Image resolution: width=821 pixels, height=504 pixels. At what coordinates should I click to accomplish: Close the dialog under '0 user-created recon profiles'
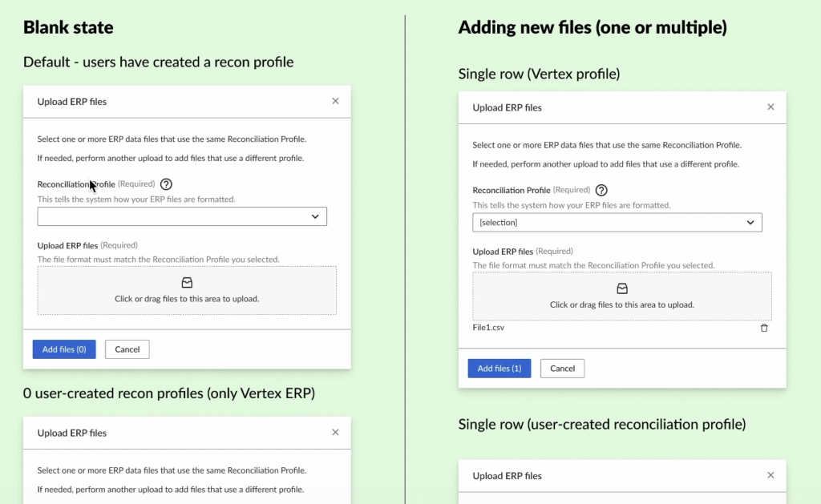click(335, 432)
